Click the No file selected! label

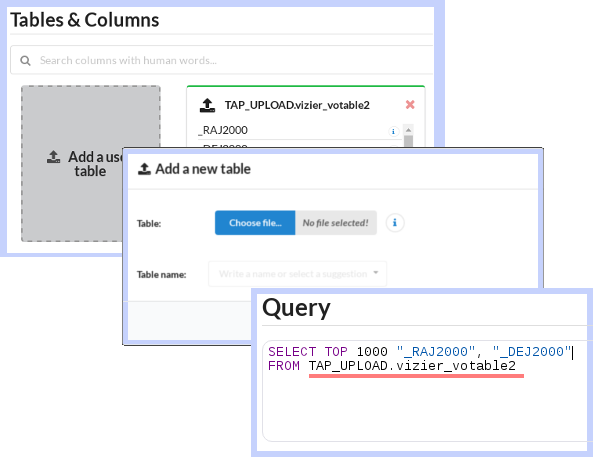tap(336, 223)
